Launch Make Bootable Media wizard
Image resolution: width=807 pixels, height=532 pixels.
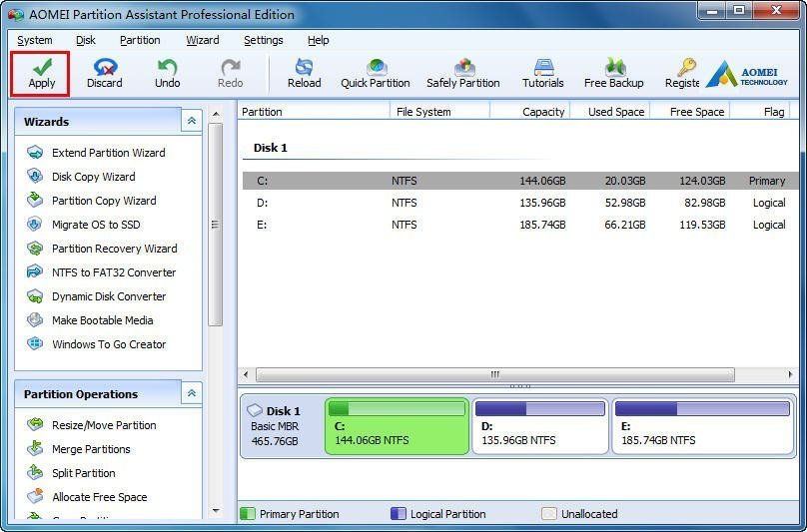pos(90,320)
